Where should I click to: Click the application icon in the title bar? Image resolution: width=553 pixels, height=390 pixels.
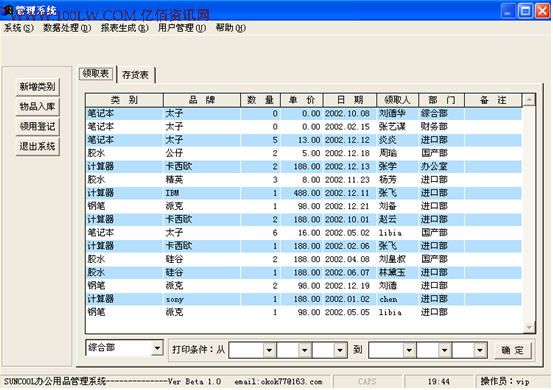pos(7,10)
